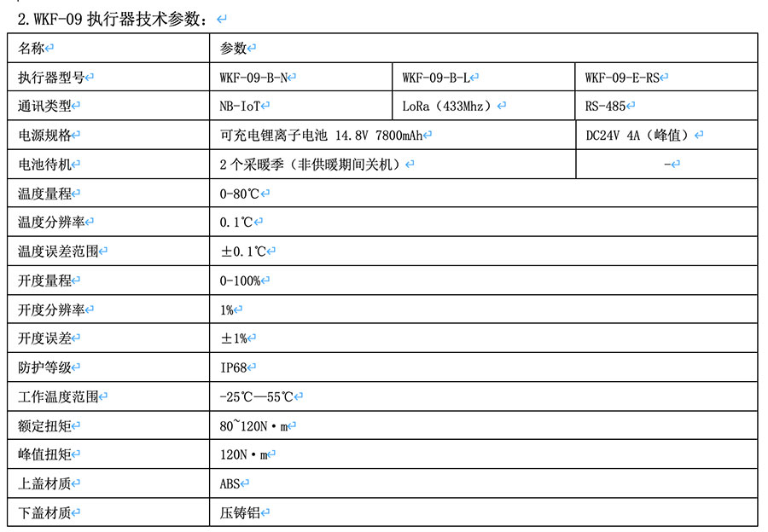Image resolution: width=768 pixels, height=532 pixels.
Task: Click the row label '电源规格'
Action: coord(44,135)
